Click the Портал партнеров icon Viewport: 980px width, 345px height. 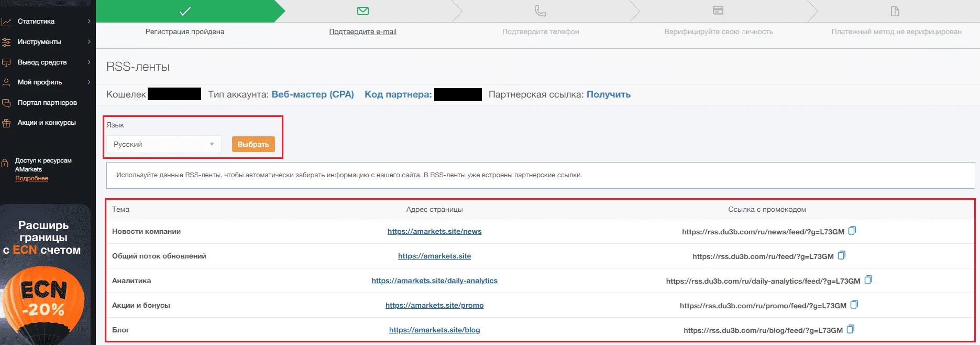[x=6, y=103]
